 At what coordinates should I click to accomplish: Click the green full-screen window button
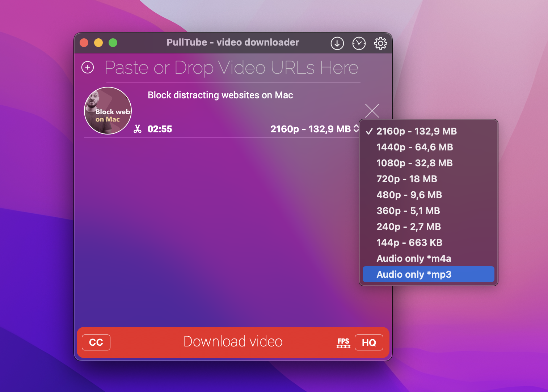[x=113, y=43]
